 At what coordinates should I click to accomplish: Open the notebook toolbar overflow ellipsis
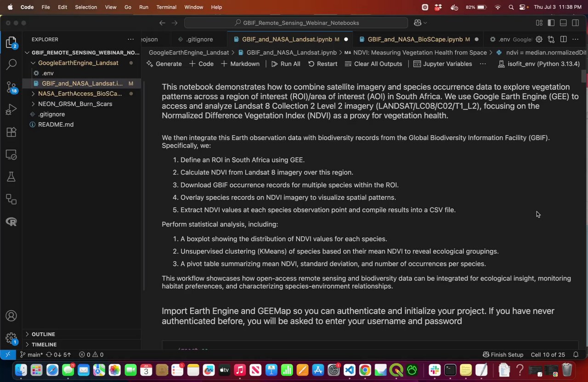click(483, 64)
